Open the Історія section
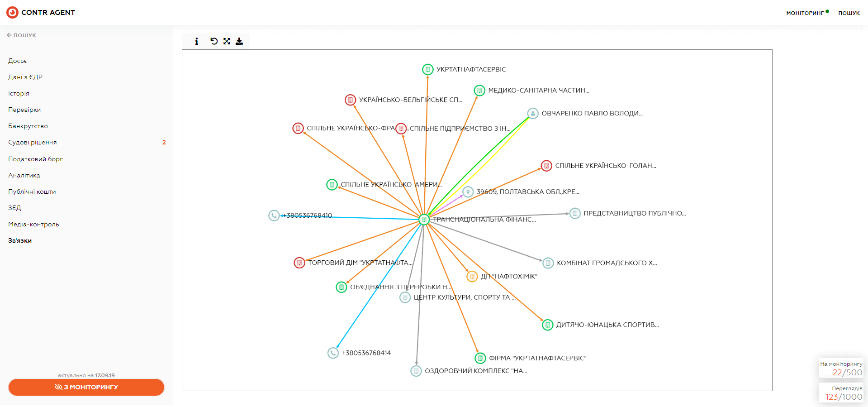868x407 pixels. coord(19,93)
